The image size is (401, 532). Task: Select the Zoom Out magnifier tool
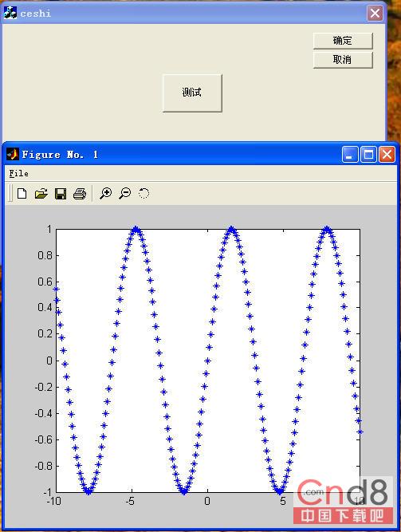point(125,193)
